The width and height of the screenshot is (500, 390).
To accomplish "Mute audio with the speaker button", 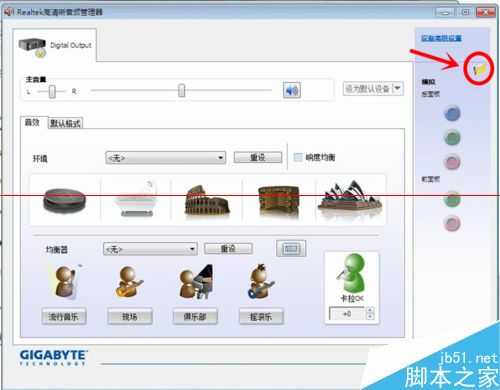I will [292, 90].
